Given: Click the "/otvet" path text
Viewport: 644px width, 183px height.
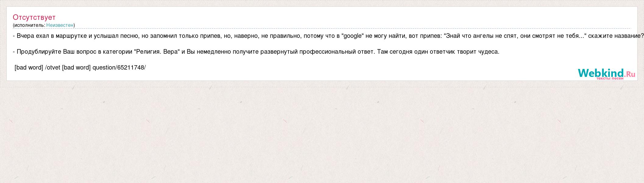Looking at the screenshot, I should [52, 68].
